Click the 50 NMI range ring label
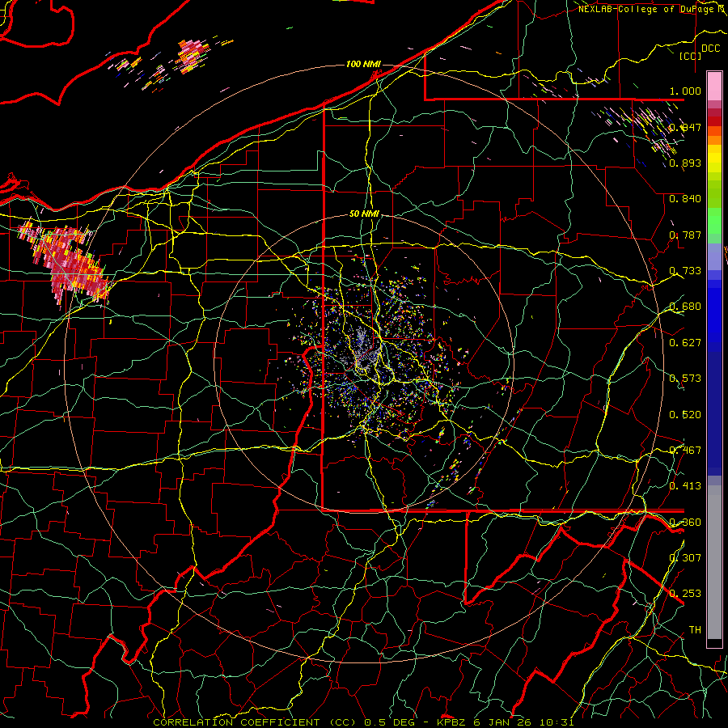728x728 pixels. [364, 214]
